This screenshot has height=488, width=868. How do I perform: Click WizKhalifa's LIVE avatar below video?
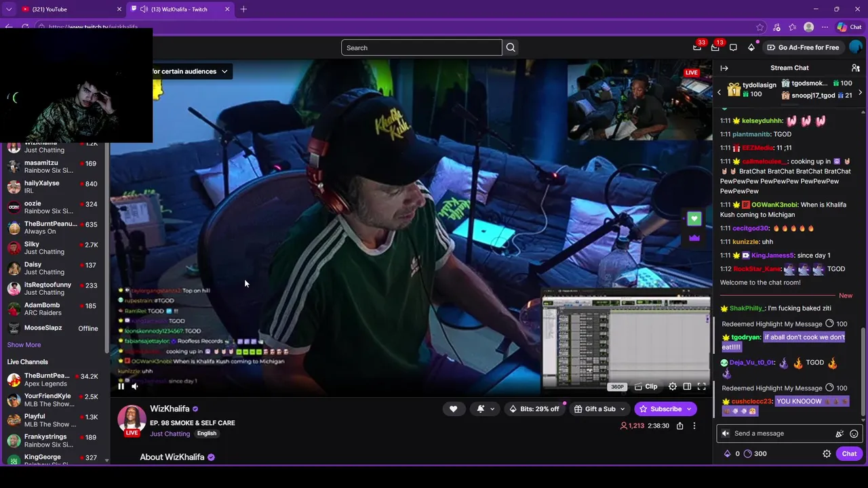click(x=132, y=420)
